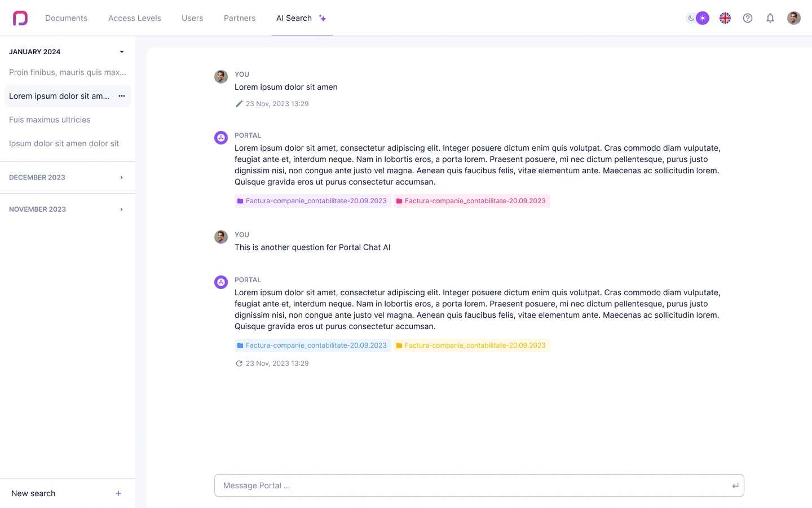Go to Access Levels tab

(135, 18)
